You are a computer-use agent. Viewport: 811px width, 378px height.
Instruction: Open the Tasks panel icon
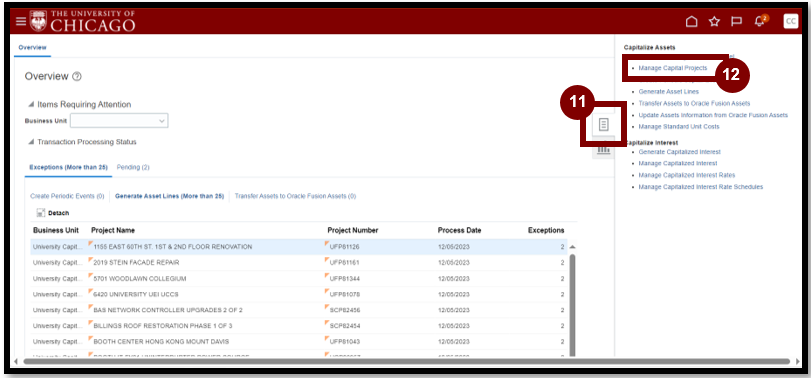(x=603, y=125)
